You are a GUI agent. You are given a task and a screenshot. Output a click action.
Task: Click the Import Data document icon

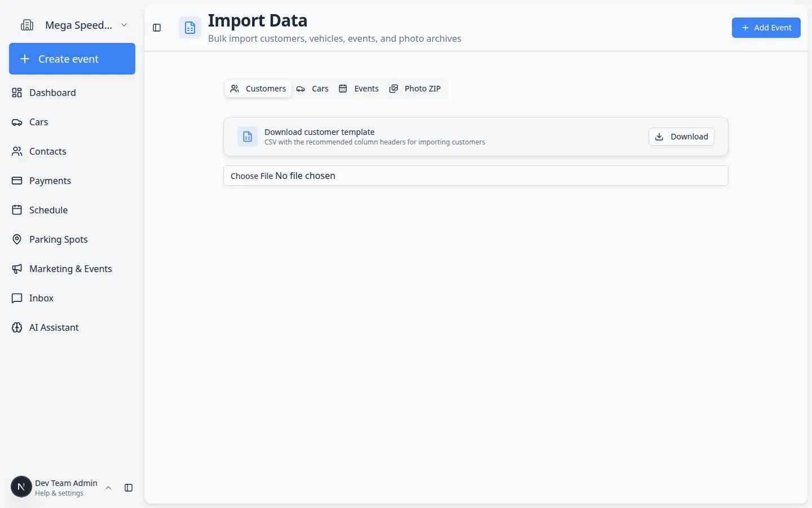[x=190, y=28]
